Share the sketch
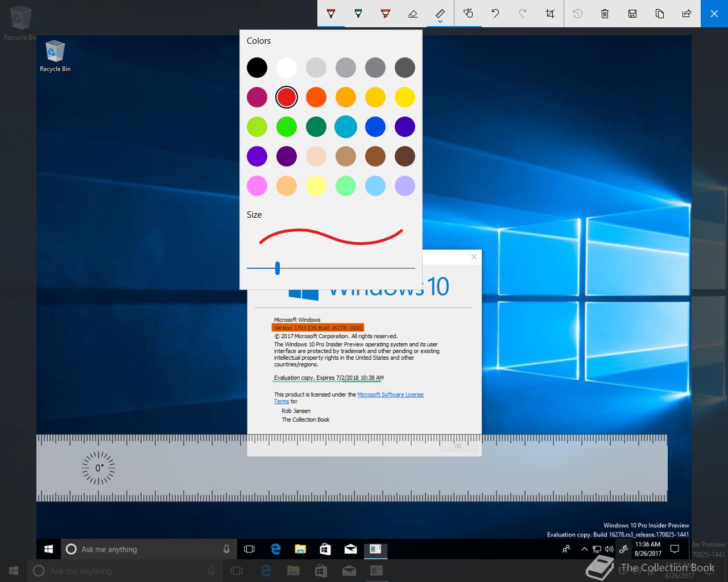The image size is (728, 582). [x=687, y=14]
